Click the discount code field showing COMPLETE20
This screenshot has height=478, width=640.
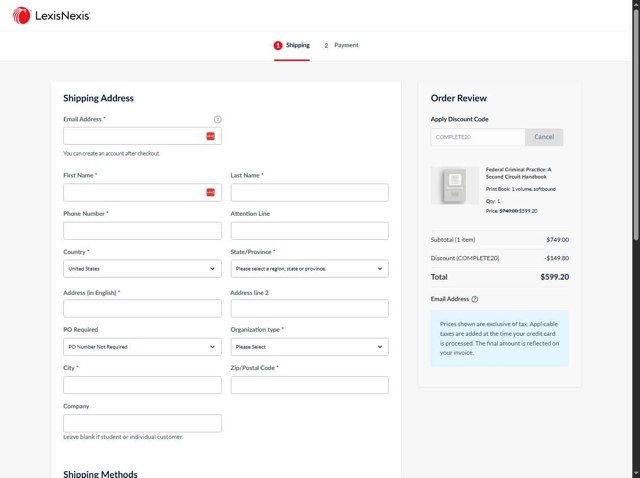478,137
